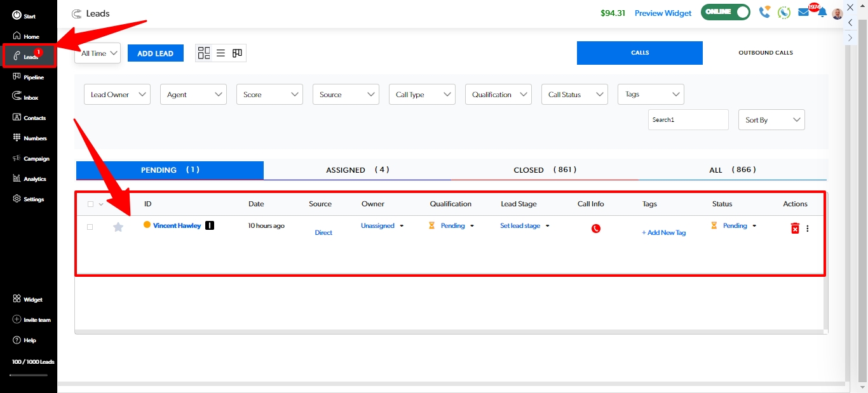868x393 pixels.
Task: Switch to kanban board view icon
Action: tap(237, 53)
